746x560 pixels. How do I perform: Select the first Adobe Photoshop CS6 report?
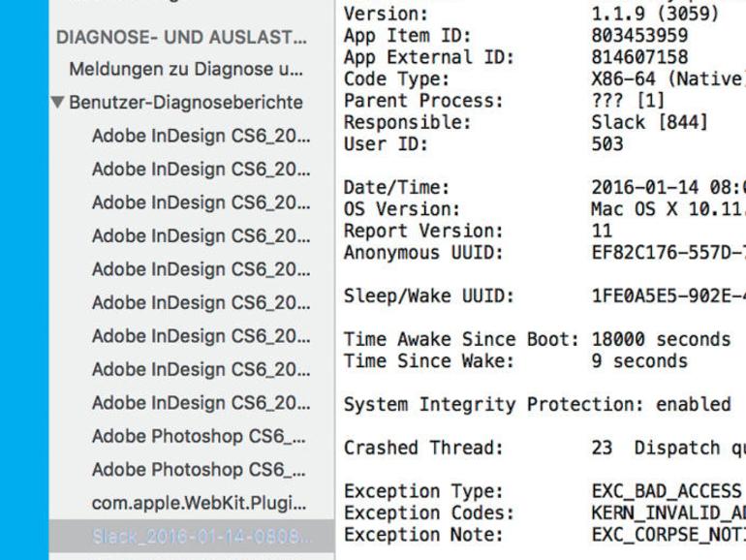(x=201, y=436)
